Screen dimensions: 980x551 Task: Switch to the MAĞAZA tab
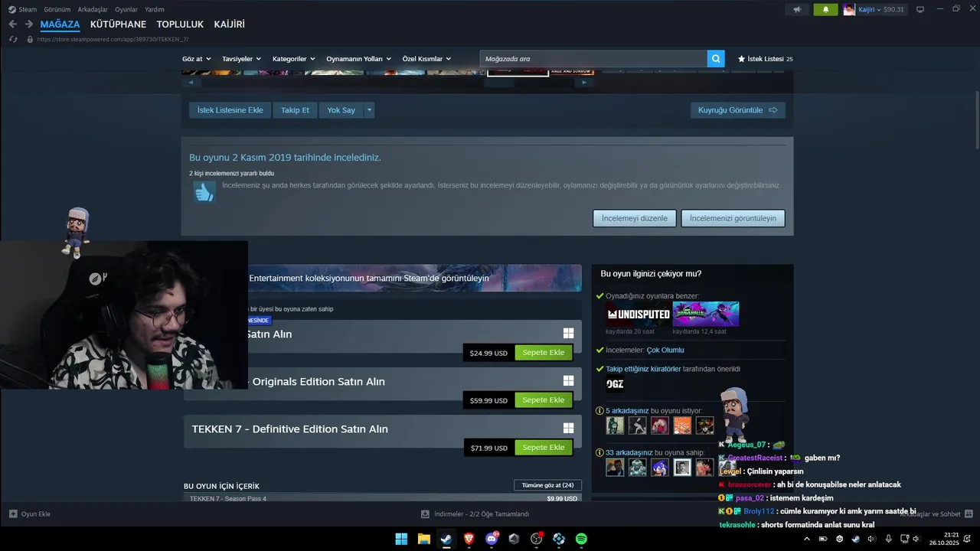coord(60,24)
